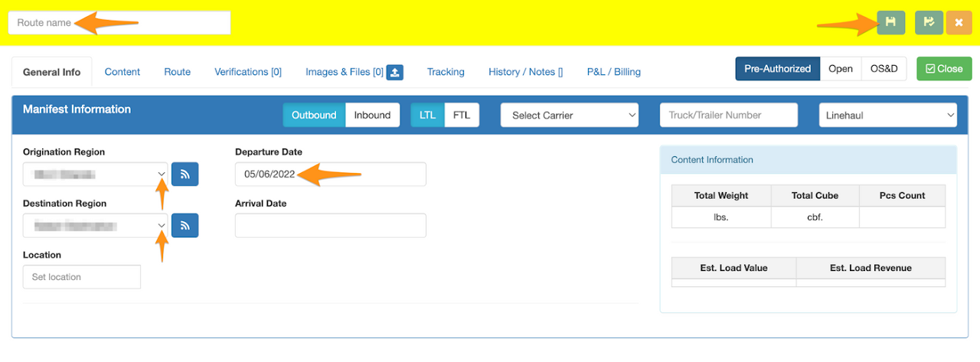Click the save and continue icon button
The height and width of the screenshot is (362, 980).
click(929, 22)
